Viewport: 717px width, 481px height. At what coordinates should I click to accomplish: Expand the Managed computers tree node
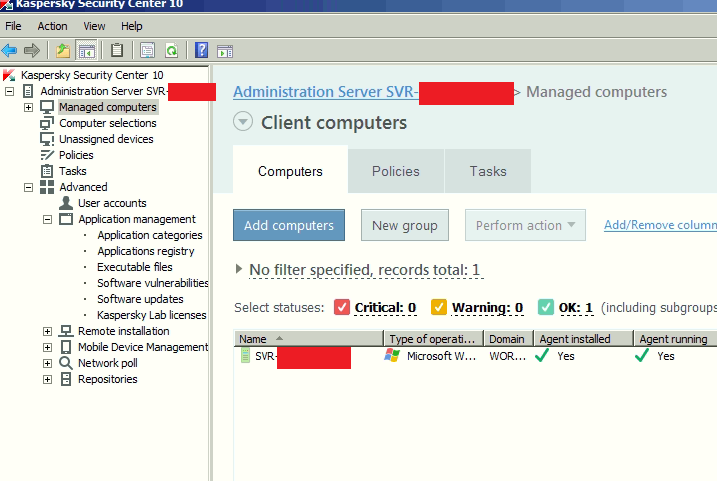28,107
